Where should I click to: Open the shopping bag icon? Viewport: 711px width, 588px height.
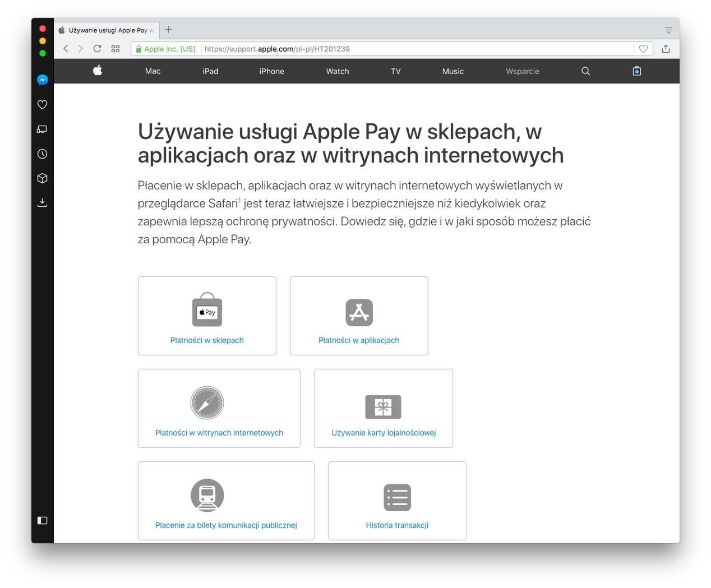(637, 71)
